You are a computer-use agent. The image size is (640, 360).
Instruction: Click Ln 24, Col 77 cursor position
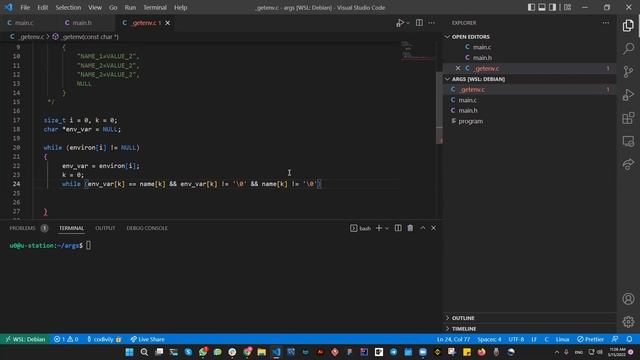453,339
